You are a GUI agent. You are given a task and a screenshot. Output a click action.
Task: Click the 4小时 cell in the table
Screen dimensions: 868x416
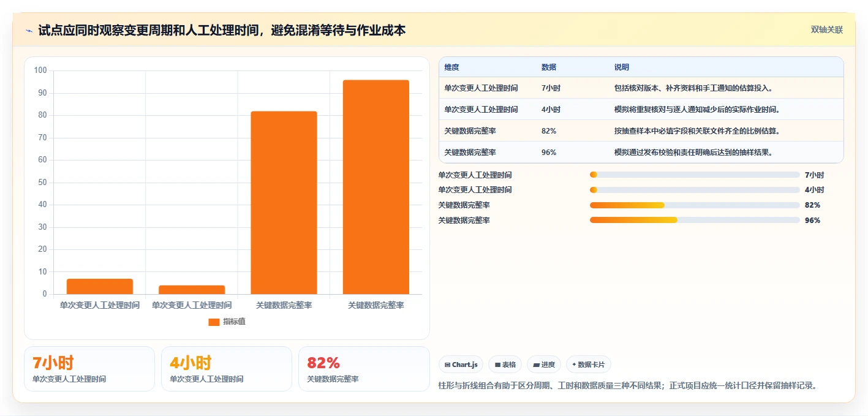[551, 110]
